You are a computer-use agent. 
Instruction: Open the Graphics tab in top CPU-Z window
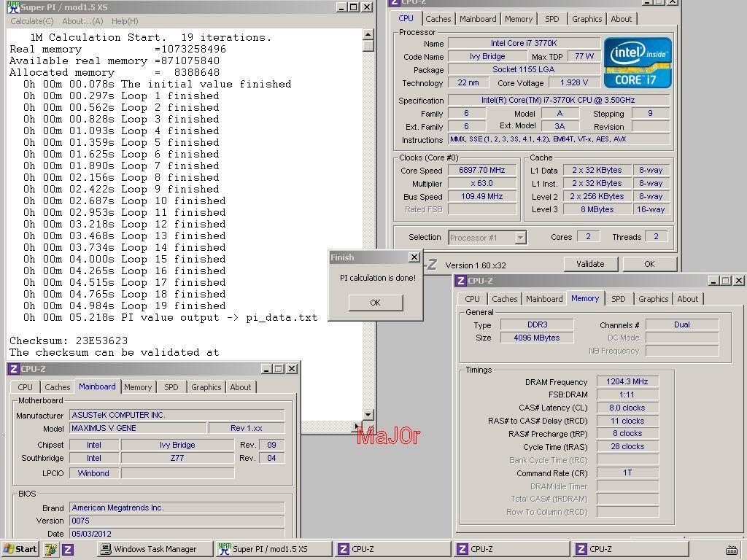[587, 19]
